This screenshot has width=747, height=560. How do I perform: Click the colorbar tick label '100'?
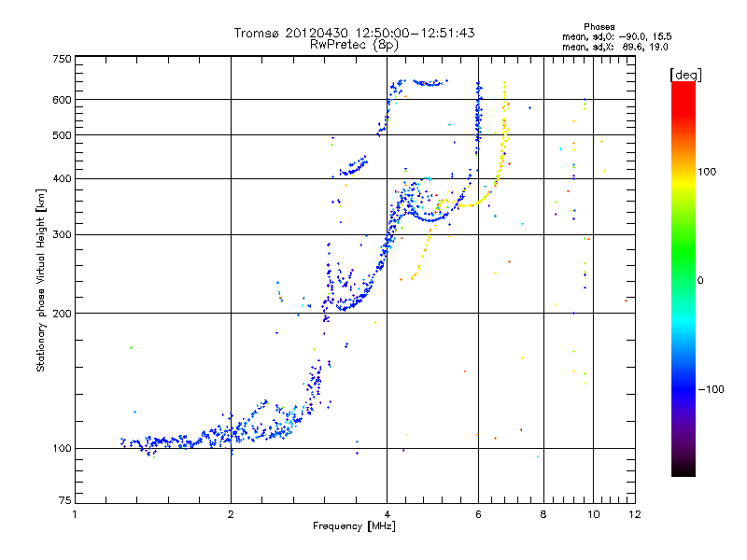[x=707, y=172]
